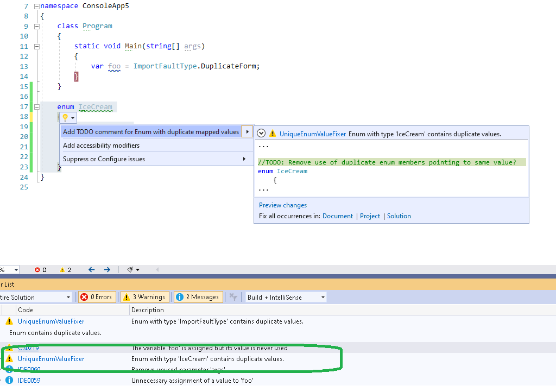Click the info icon on the IDE0059 row
Screen dimensions: 556x392
coord(9,380)
